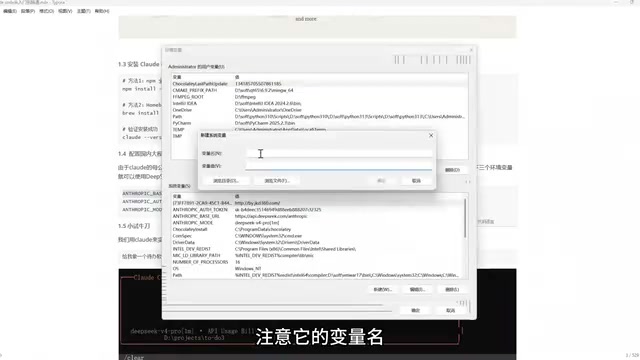Click the Browse File button
640x360 pixels.
[276, 180]
